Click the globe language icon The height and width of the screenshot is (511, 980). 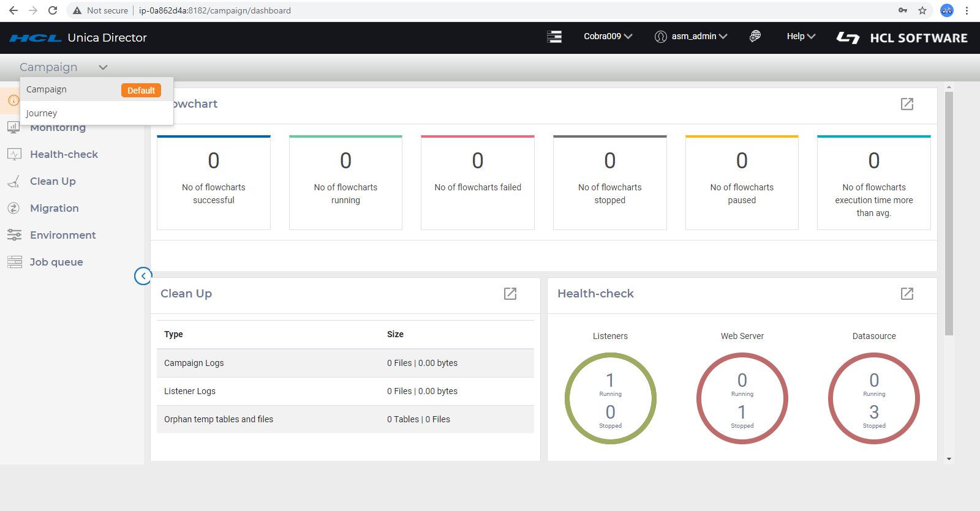coord(755,37)
